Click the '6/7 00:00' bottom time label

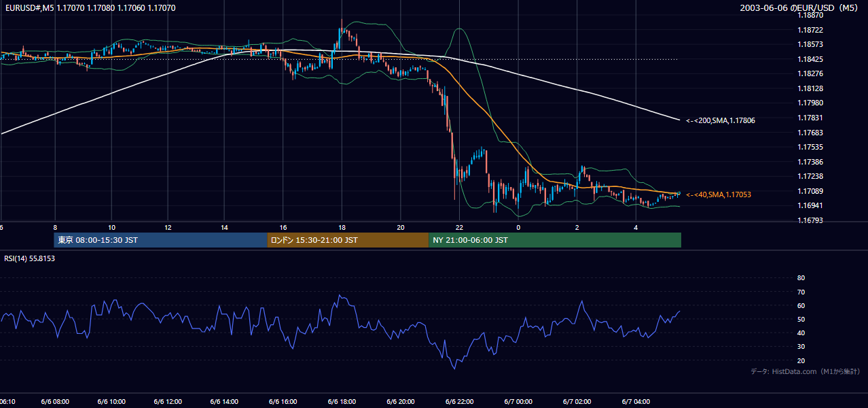coord(518,402)
